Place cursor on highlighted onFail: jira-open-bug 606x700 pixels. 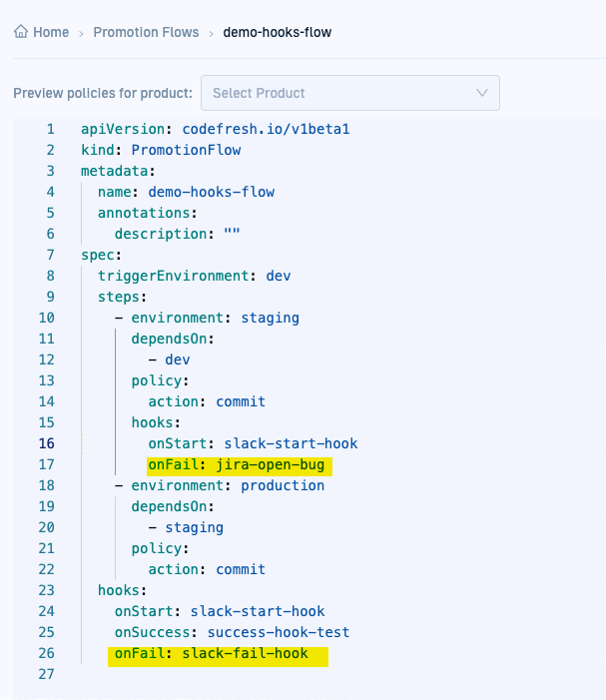239,464
